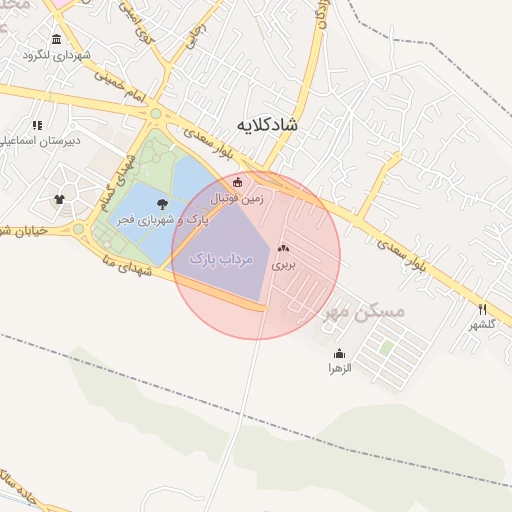Image resolution: width=512 pixels, height=512 pixels.
Task: Select the کوی امینی street label
Action: click(x=136, y=23)
